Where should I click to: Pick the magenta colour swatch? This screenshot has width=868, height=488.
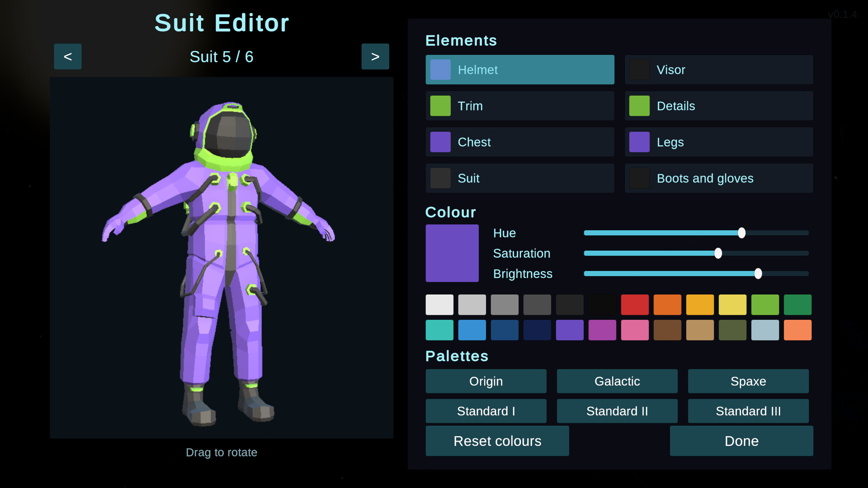coord(602,330)
